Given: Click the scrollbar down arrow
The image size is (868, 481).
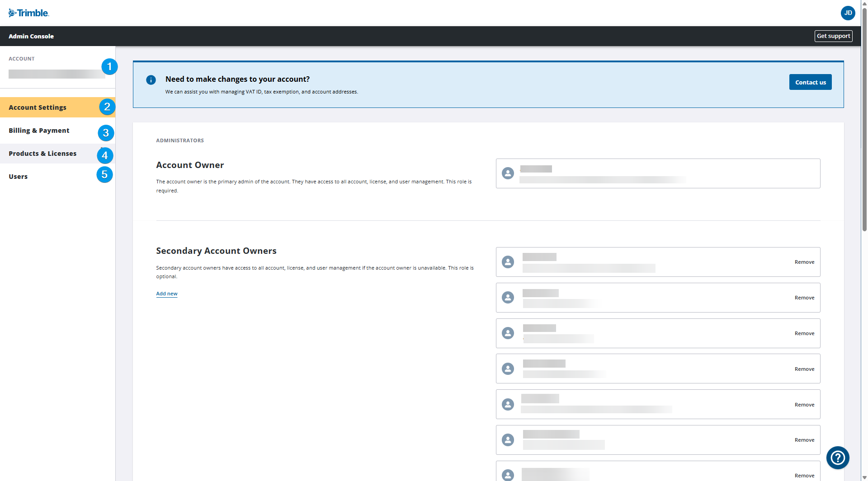Looking at the screenshot, I should coord(864,477).
